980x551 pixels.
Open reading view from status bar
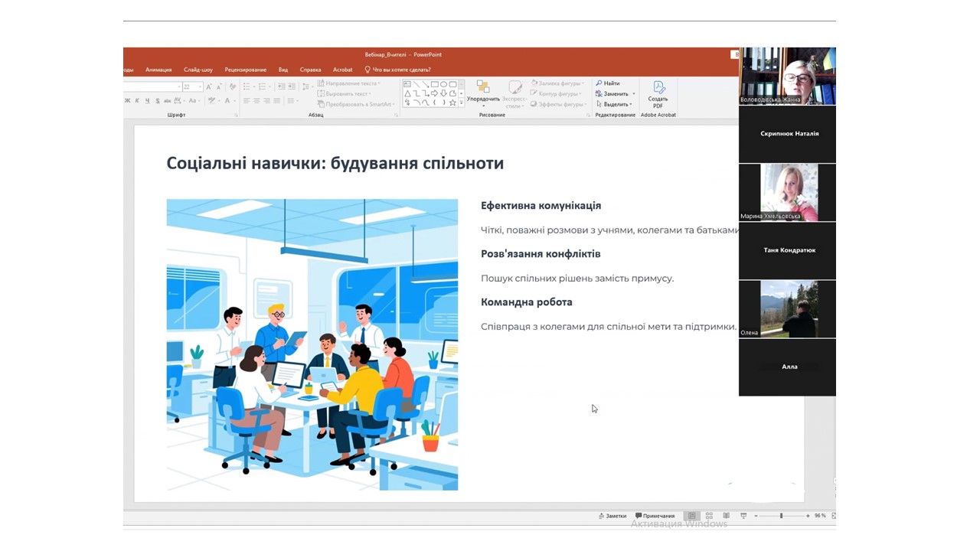(x=726, y=516)
